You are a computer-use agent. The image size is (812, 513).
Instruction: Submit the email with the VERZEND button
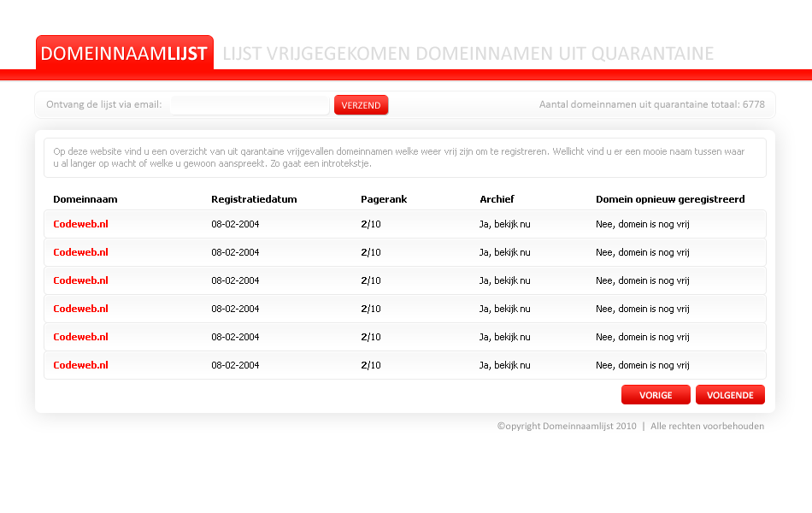tap(361, 105)
